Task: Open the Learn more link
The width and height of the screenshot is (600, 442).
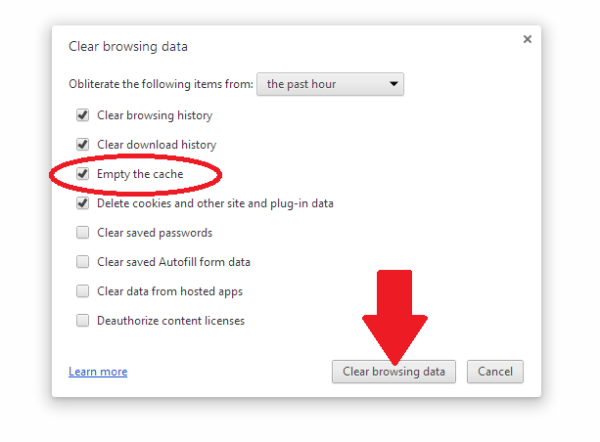Action: tap(98, 372)
